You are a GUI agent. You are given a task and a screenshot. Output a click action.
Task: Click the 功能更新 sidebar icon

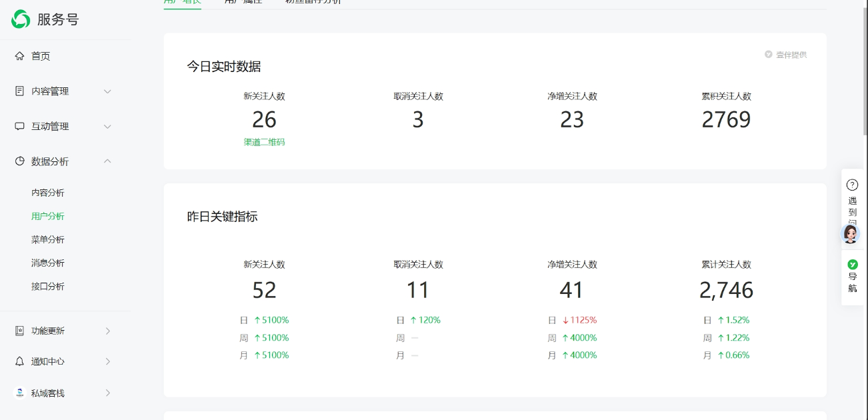pos(19,331)
